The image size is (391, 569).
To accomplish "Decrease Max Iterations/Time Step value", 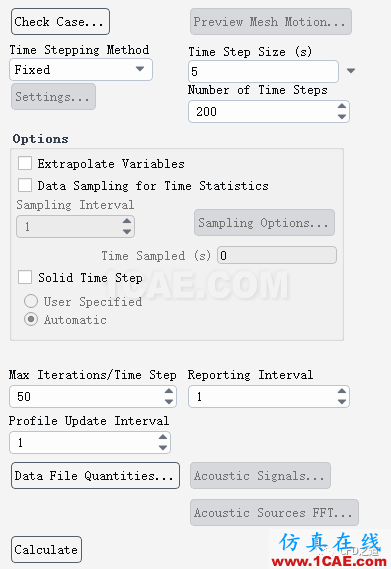I will click(169, 401).
